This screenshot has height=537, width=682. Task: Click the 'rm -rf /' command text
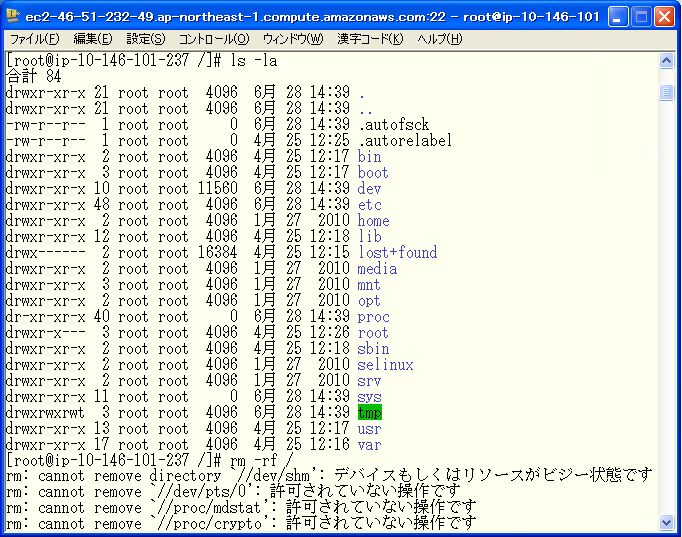pyautogui.click(x=262, y=461)
